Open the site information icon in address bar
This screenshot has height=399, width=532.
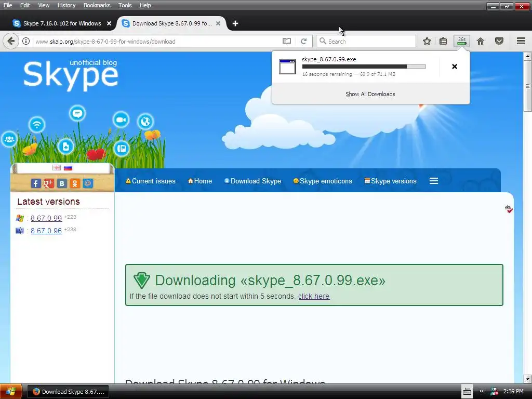[26, 42]
